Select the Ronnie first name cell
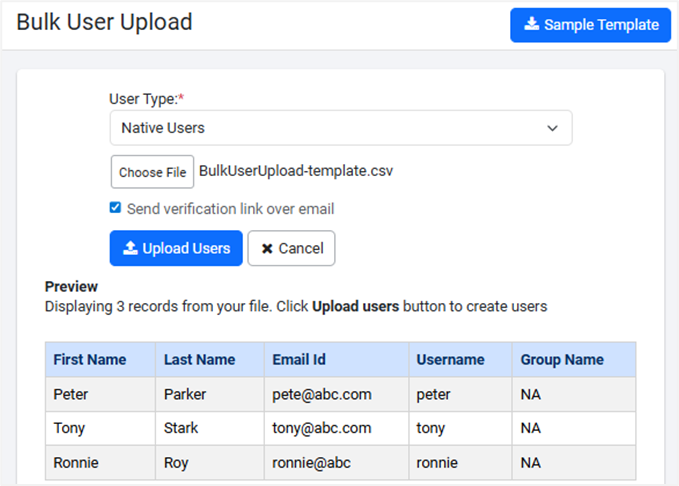The width and height of the screenshot is (679, 486). click(x=100, y=463)
